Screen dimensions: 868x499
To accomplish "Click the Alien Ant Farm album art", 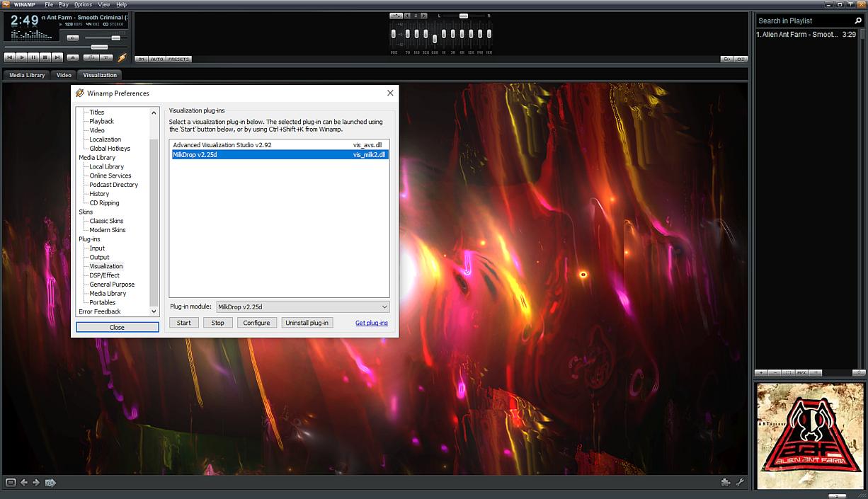I will pos(810,436).
